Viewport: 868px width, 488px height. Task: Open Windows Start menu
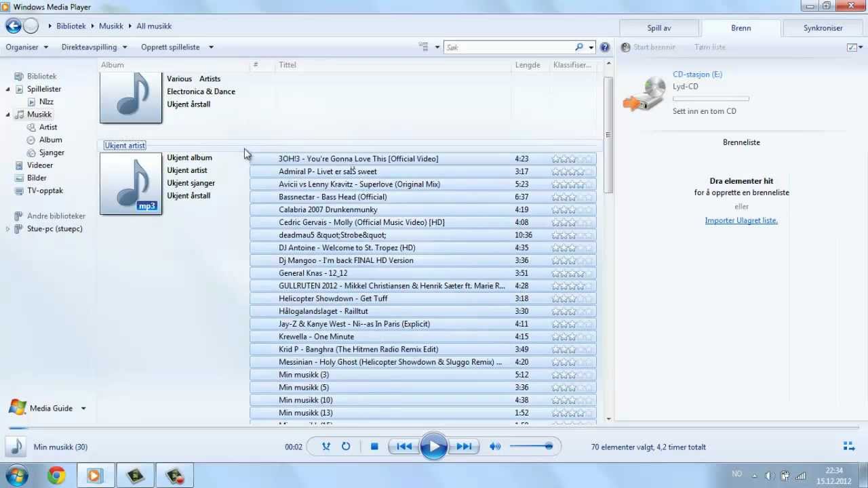[16, 475]
